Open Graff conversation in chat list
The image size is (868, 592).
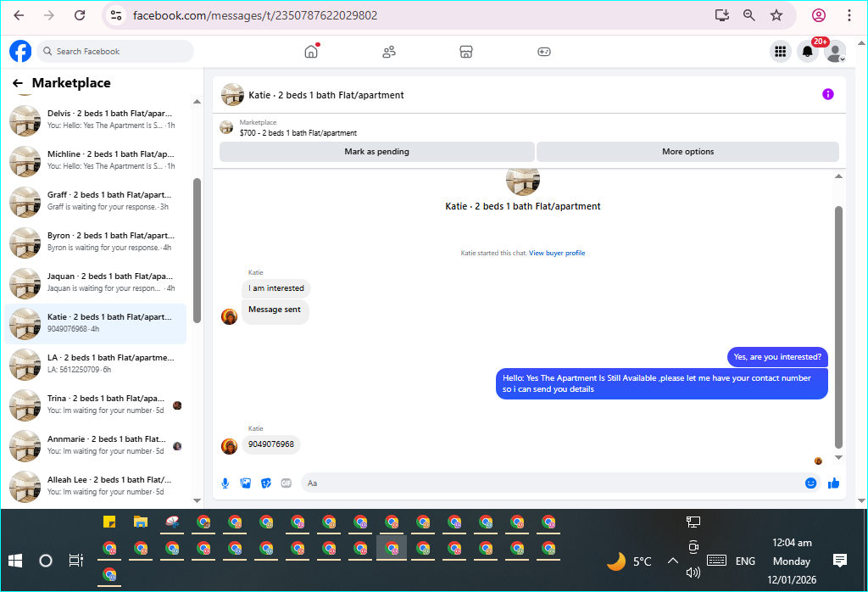click(95, 202)
